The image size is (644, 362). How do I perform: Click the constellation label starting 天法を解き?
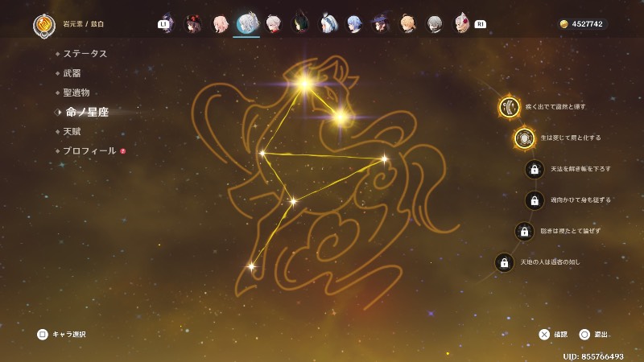pos(580,169)
